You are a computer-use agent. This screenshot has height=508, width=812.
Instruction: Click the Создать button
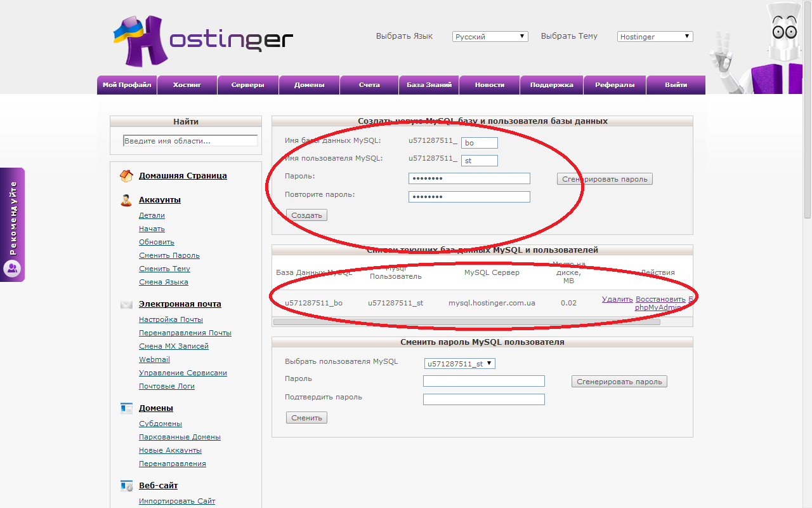pos(307,215)
